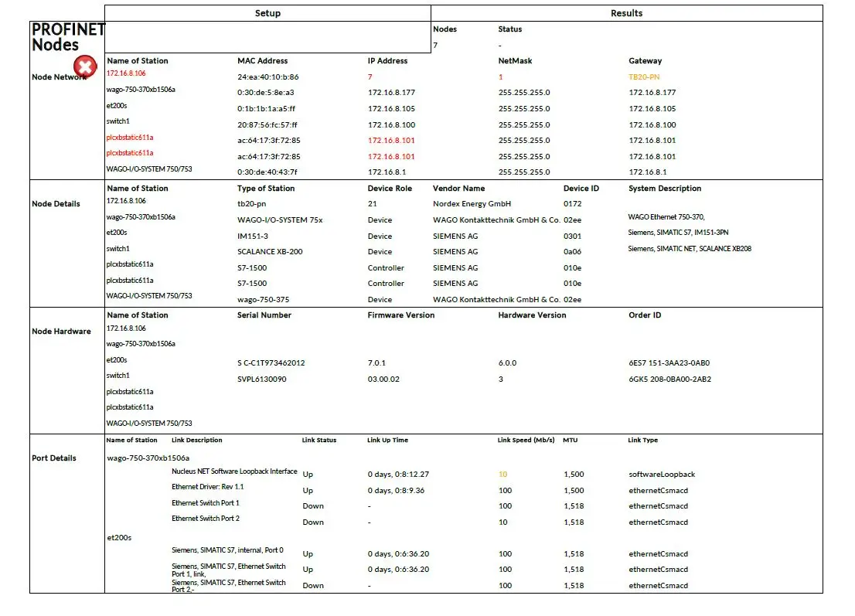Viewport: 855px width, 616px height.
Task: Click Ethernet Switch Port 1 description
Action: pos(206,503)
